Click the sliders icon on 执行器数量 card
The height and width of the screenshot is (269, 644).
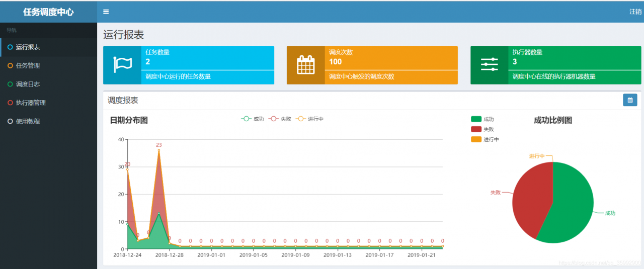[489, 65]
